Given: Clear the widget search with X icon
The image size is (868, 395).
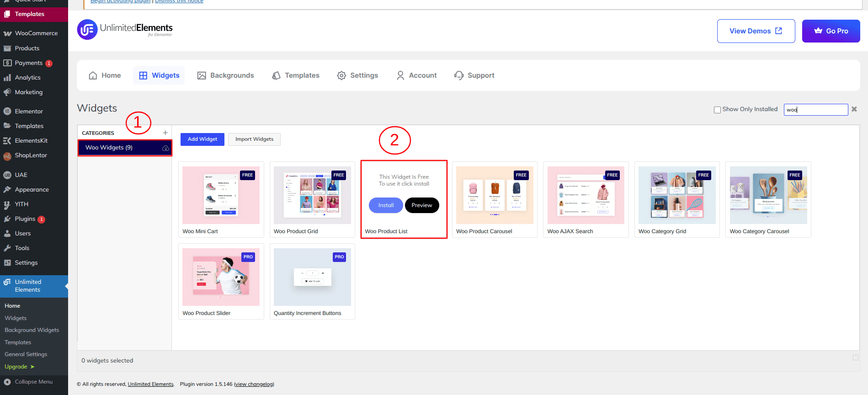Looking at the screenshot, I should (x=854, y=109).
